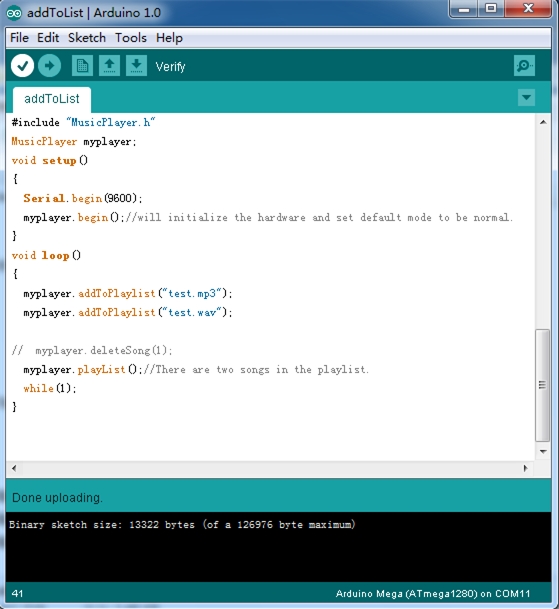Click vertical scrollbar down arrow
This screenshot has width=559, height=609.
[x=543, y=451]
